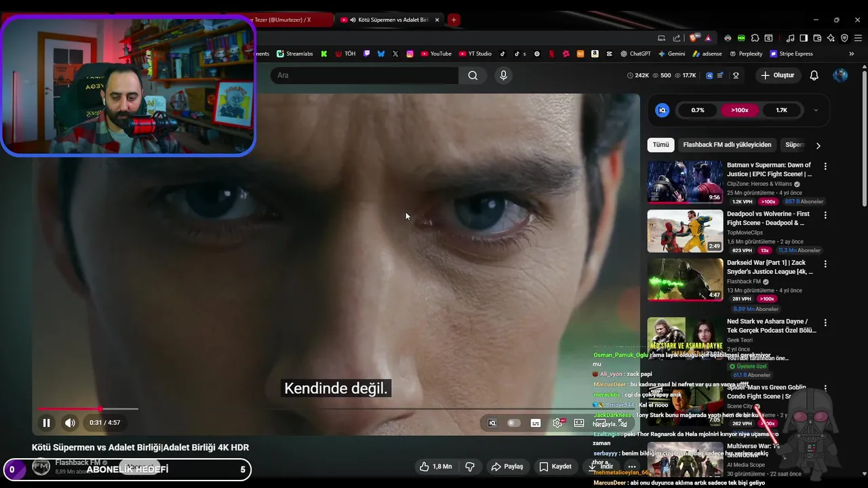
Task: Open the X bookmark icon
Action: (395, 54)
